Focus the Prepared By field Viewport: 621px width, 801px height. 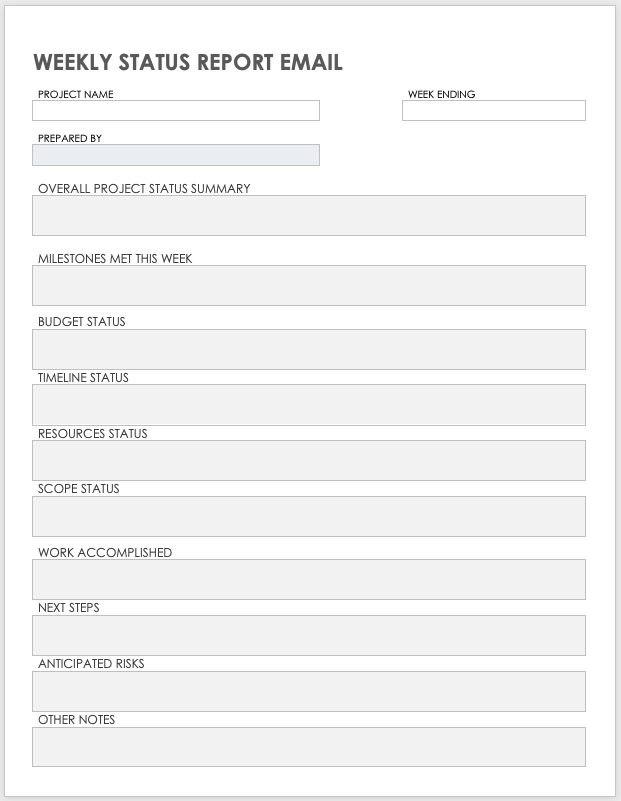tap(176, 155)
